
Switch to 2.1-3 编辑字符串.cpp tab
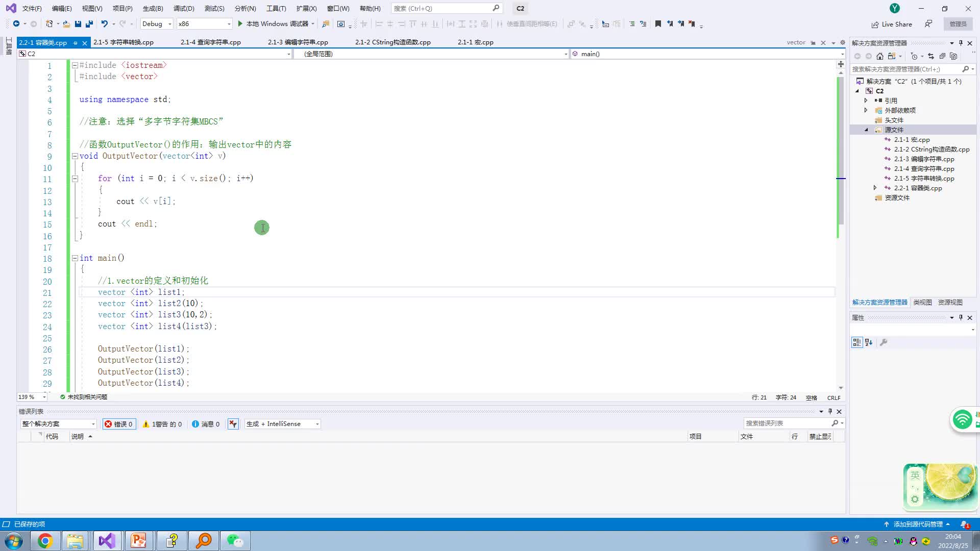298,42
